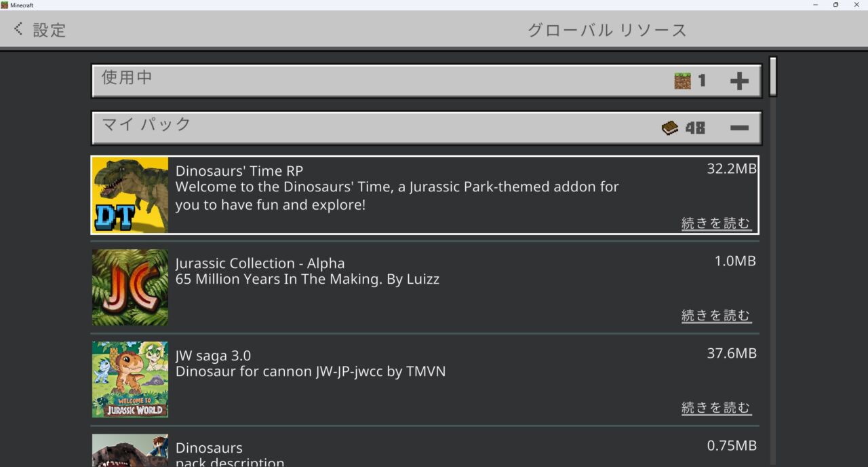Viewport: 868px width, 467px height.
Task: Read more about Dinosaurs' Time RP
Action: [x=716, y=223]
